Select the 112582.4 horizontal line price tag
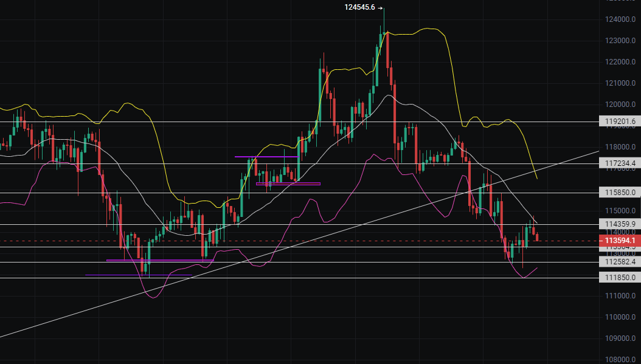The image size is (641, 364). 620,262
